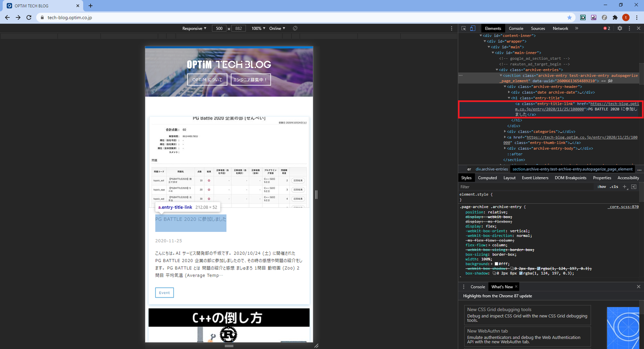Add a new style rule
Screen dimensions: 644x349
click(x=625, y=187)
